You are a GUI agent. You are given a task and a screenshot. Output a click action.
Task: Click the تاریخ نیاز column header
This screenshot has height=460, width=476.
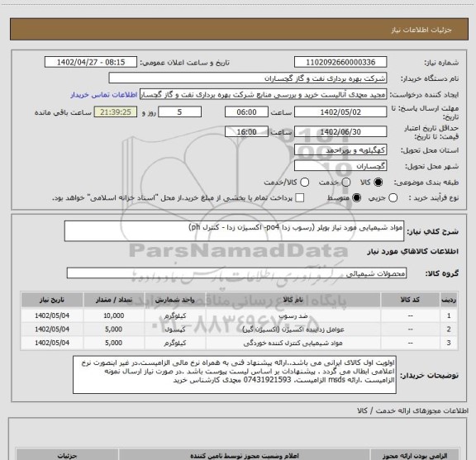[52, 300]
